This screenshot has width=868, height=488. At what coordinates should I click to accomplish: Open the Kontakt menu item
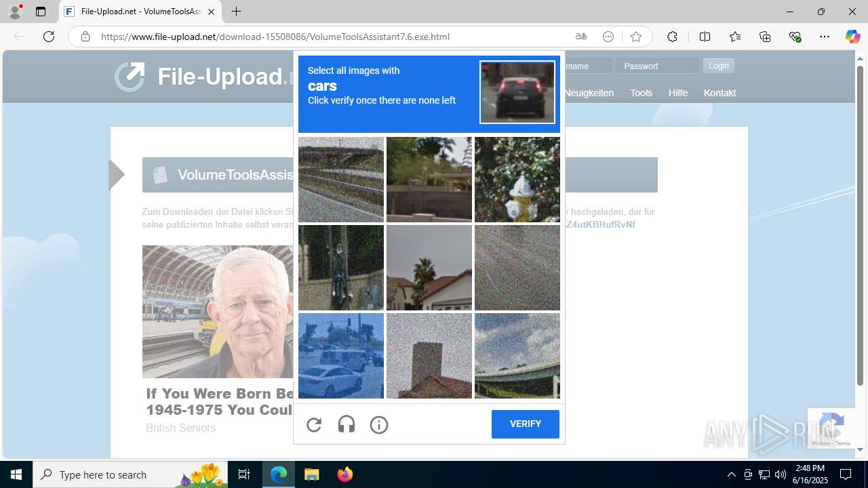pos(719,93)
